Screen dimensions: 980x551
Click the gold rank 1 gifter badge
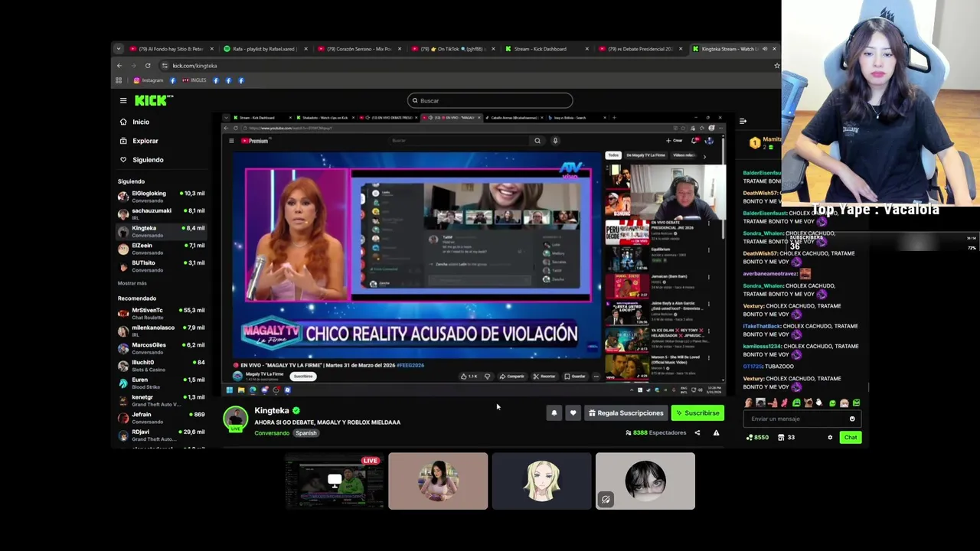755,142
